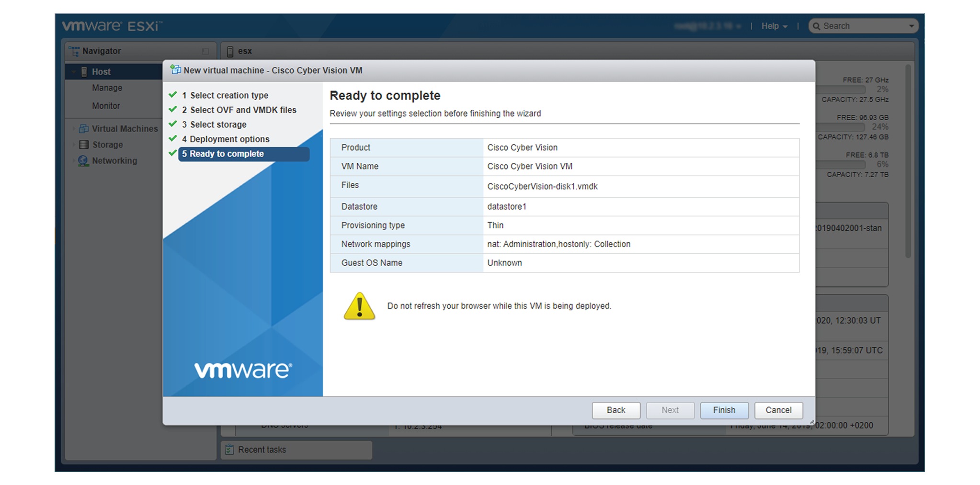Screen dimensions: 980x485
Task: Click the yellow warning triangle icon
Action: pyautogui.click(x=359, y=305)
